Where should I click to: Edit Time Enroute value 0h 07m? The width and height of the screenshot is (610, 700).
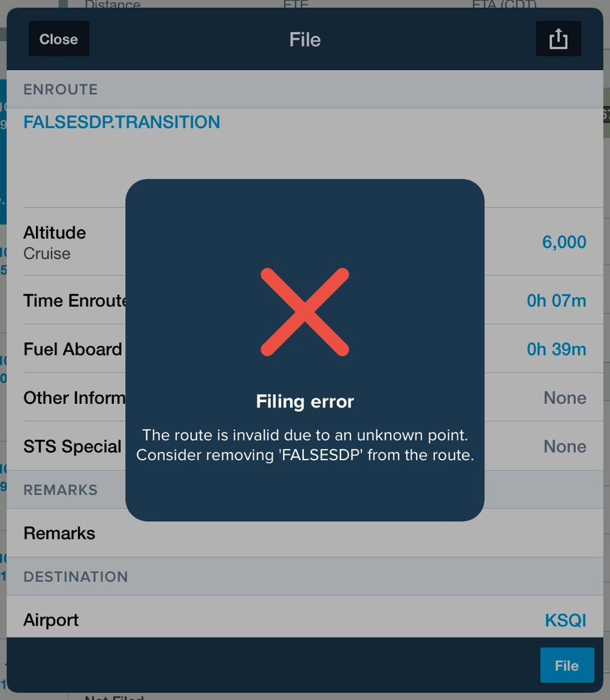557,301
